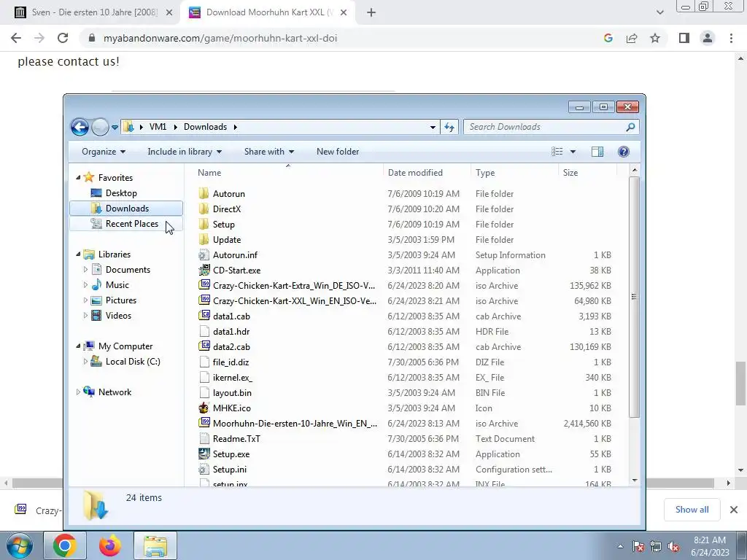Change the view with the view icon
The height and width of the screenshot is (560, 747).
pos(557,152)
